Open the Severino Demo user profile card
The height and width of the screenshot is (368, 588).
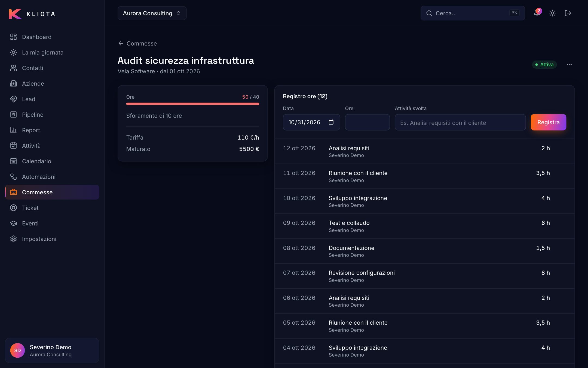pyautogui.click(x=52, y=350)
